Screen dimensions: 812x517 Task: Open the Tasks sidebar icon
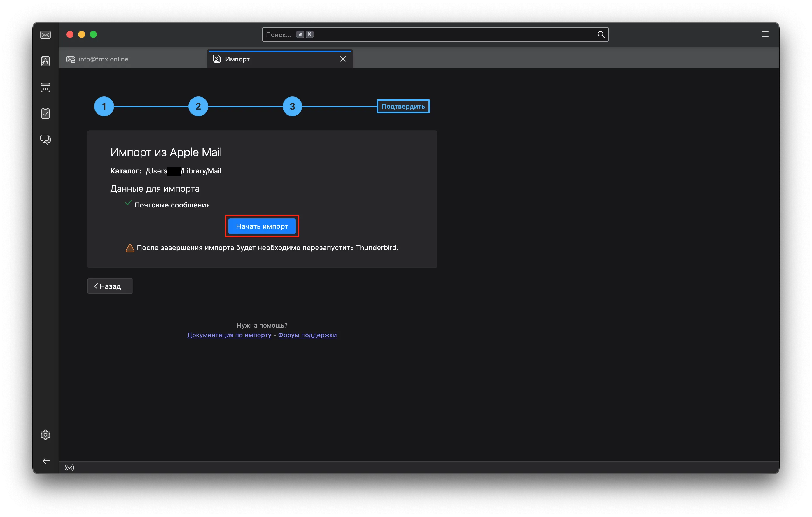click(45, 114)
